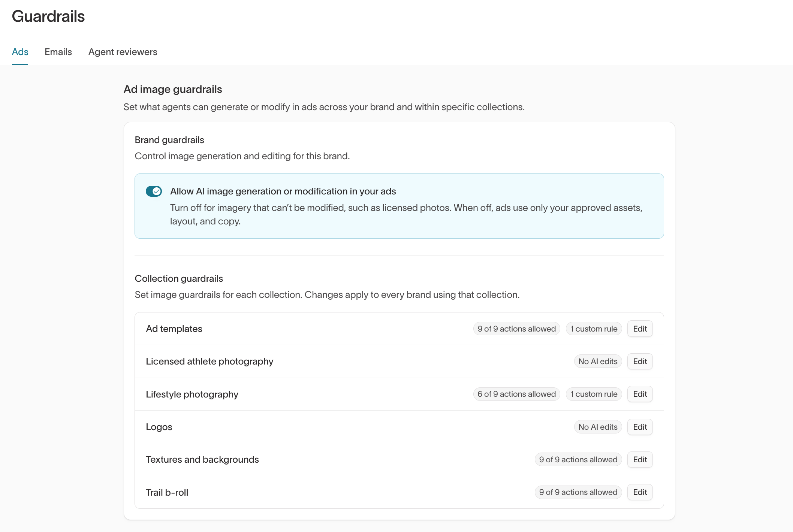This screenshot has height=532, width=793.
Task: Open the Emails tab
Action: point(58,52)
